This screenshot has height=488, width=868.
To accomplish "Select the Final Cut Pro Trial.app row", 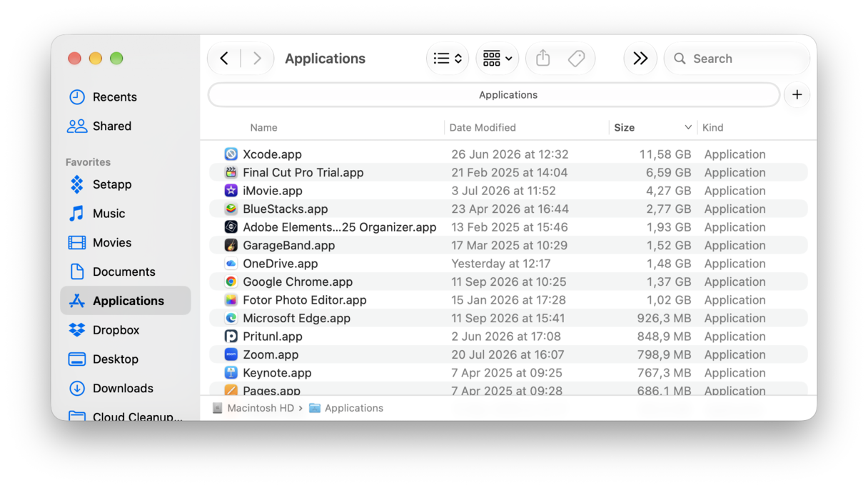I will tap(508, 172).
